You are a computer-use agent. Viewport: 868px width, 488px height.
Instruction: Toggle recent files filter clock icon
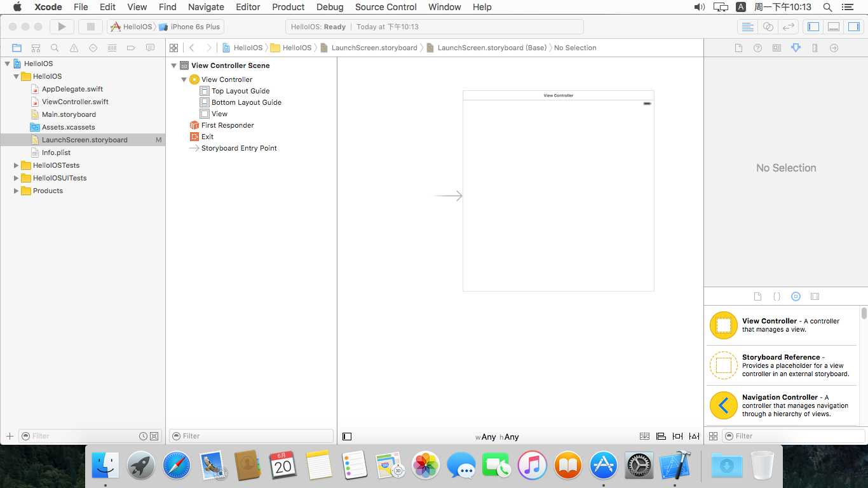coord(143,436)
